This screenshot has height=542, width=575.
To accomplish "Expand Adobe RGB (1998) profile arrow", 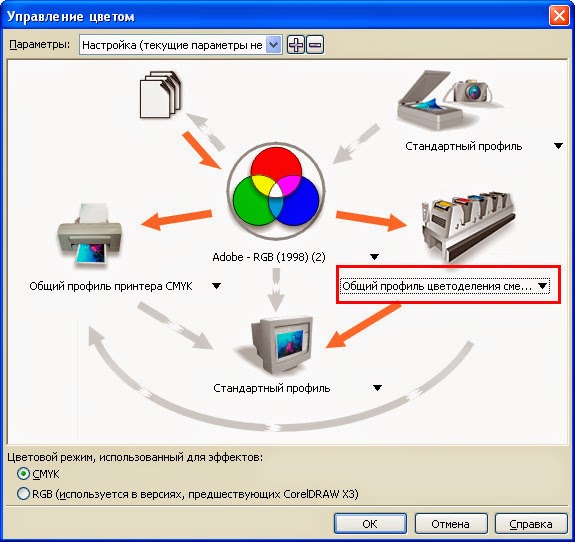I will (374, 257).
